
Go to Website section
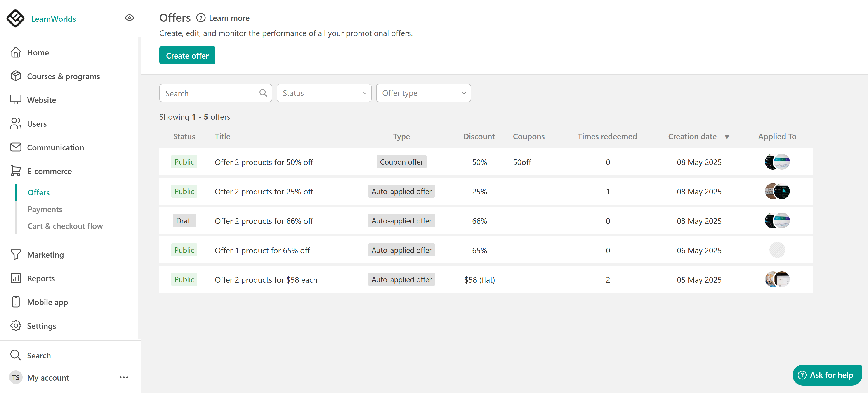click(x=41, y=100)
